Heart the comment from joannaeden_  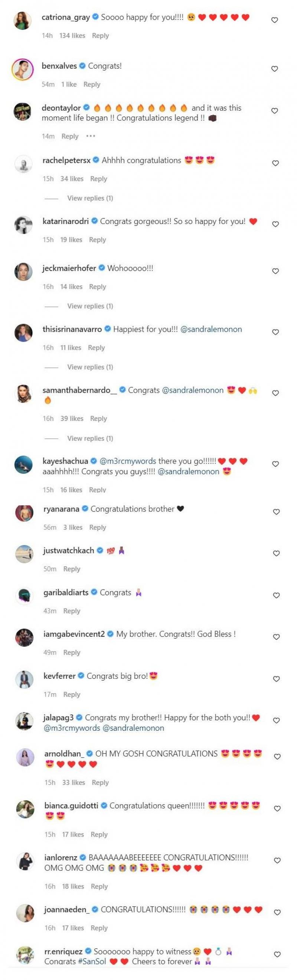coord(277,912)
